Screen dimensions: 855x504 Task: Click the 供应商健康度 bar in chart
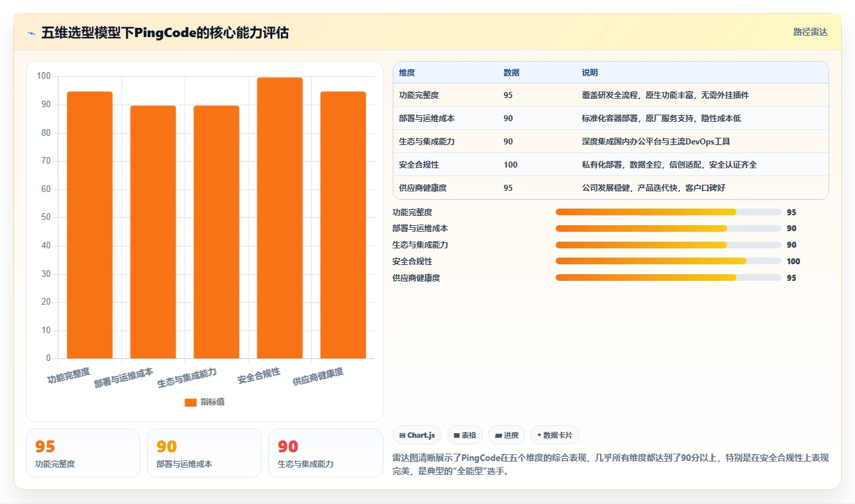(343, 225)
